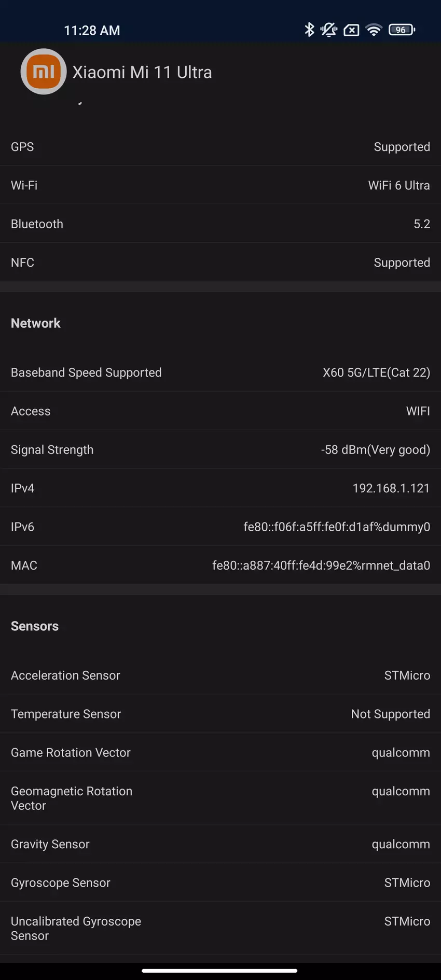This screenshot has width=441, height=980.
Task: Tap the IPv4 address value
Action: [391, 488]
